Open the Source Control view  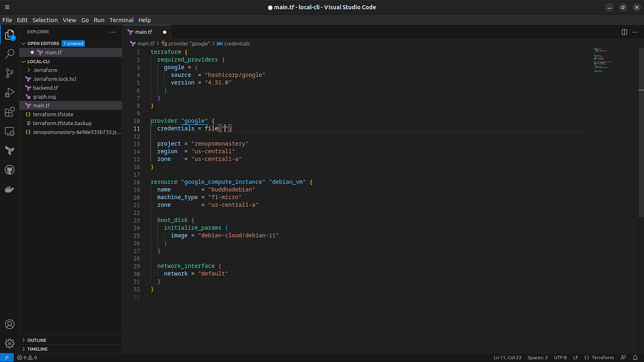coord(10,73)
